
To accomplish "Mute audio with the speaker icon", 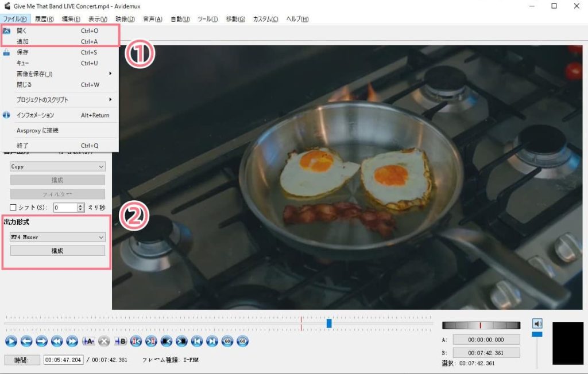I will tap(537, 324).
